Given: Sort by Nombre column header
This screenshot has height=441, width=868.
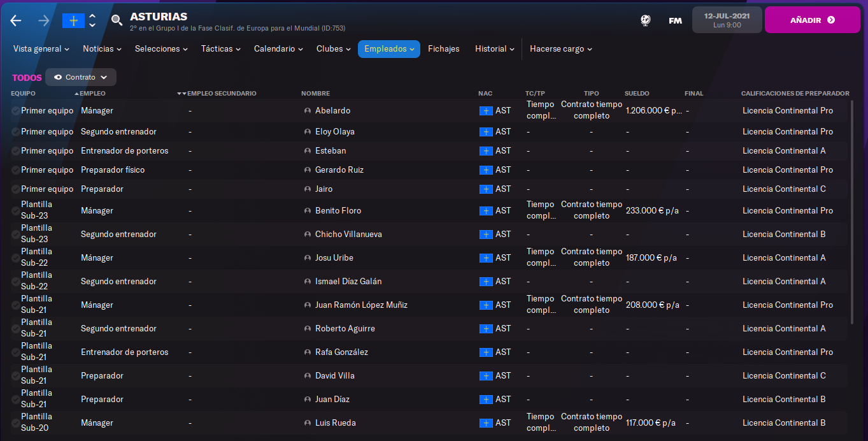Looking at the screenshot, I should pyautogui.click(x=315, y=94).
